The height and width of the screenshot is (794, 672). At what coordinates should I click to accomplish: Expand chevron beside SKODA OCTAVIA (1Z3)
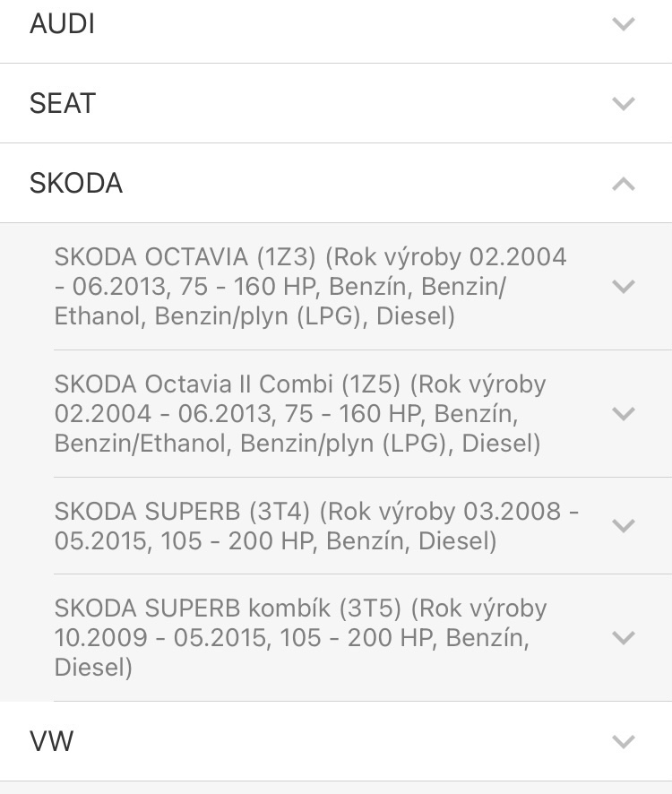pyautogui.click(x=623, y=287)
